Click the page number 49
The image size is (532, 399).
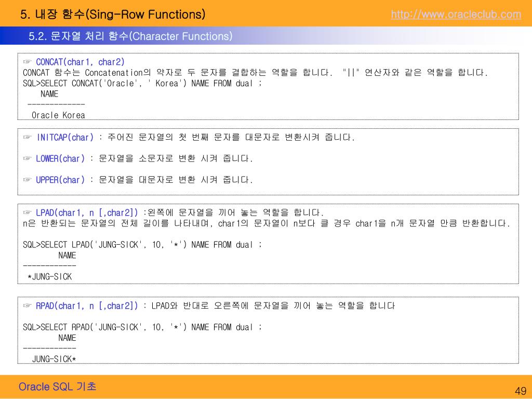pos(521,391)
